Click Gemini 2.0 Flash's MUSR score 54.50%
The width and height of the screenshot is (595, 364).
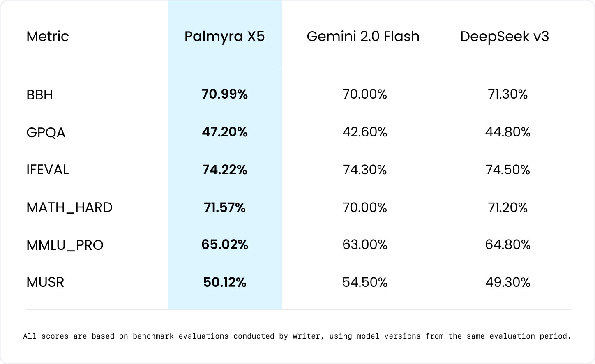tap(364, 282)
